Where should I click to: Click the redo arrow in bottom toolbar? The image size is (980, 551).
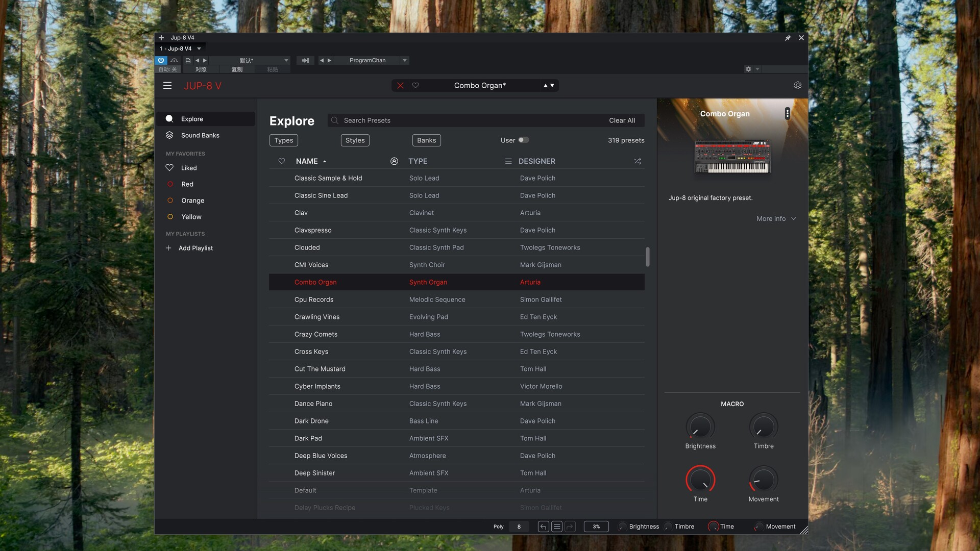570,527
